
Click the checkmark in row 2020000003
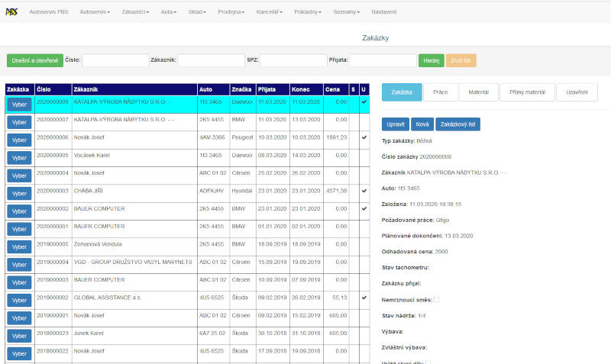tap(364, 191)
